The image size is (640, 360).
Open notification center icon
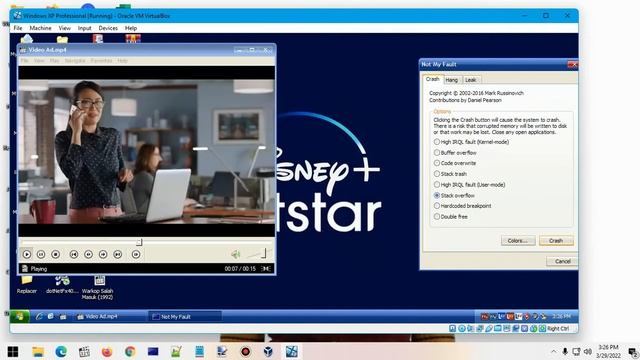pos(633,352)
